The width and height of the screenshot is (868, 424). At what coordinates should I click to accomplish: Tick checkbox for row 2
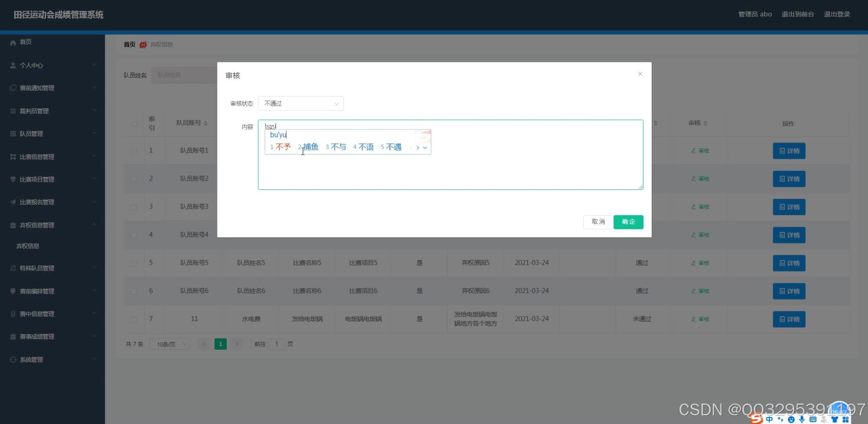pyautogui.click(x=134, y=179)
